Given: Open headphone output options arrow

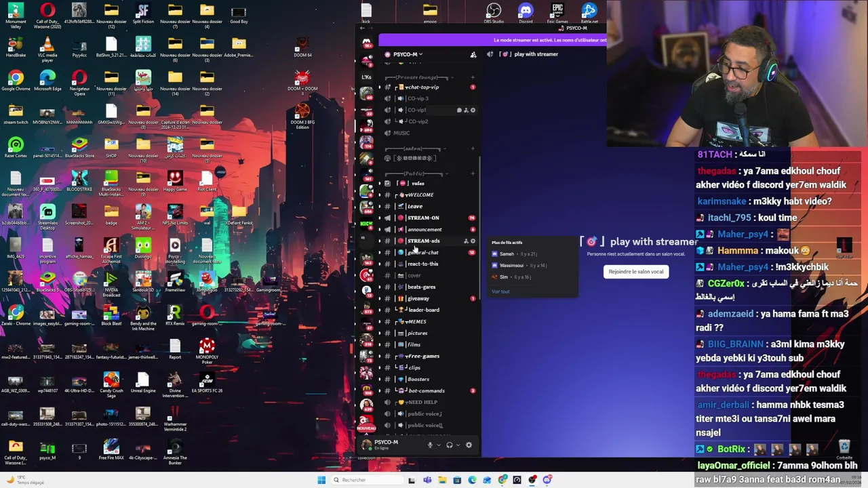Looking at the screenshot, I should coord(458,445).
